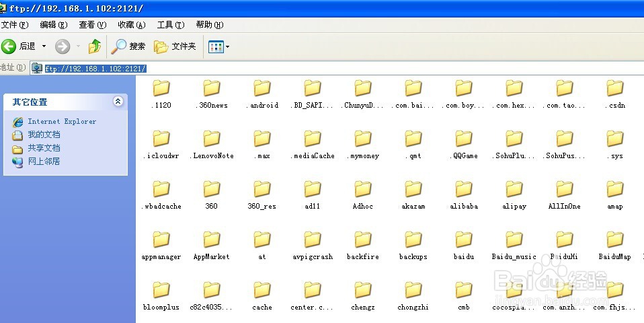Viewport: 644px width, 323px height.
Task: Select the 360_res folder icon
Action: click(x=262, y=189)
